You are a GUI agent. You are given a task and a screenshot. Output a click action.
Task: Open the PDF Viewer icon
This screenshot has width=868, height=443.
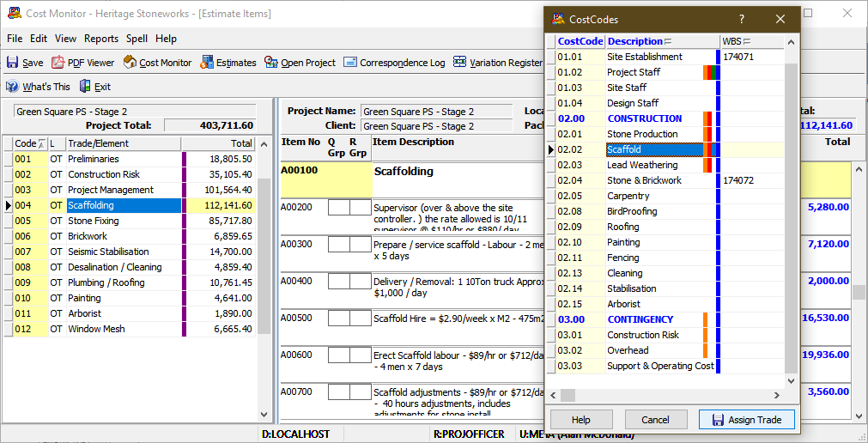click(58, 63)
